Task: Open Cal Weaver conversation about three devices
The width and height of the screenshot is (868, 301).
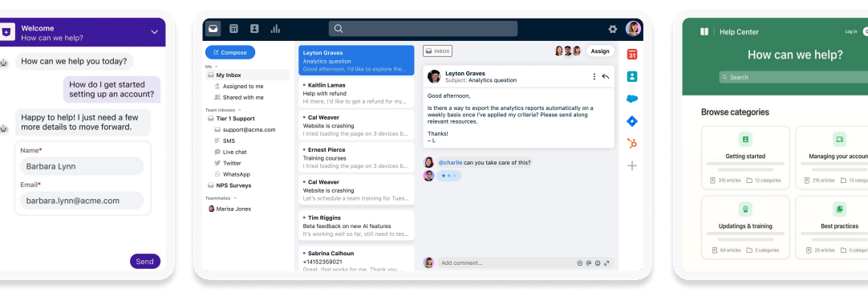Action: 356,124
